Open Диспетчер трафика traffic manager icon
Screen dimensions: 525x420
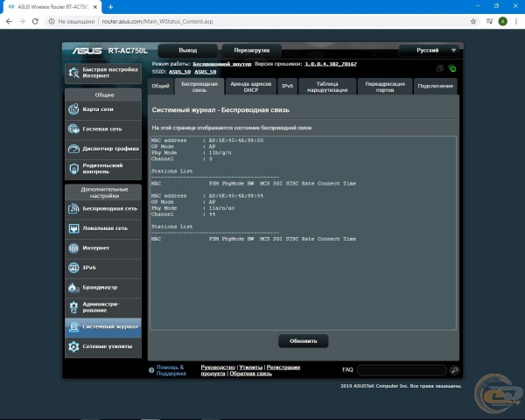click(73, 149)
